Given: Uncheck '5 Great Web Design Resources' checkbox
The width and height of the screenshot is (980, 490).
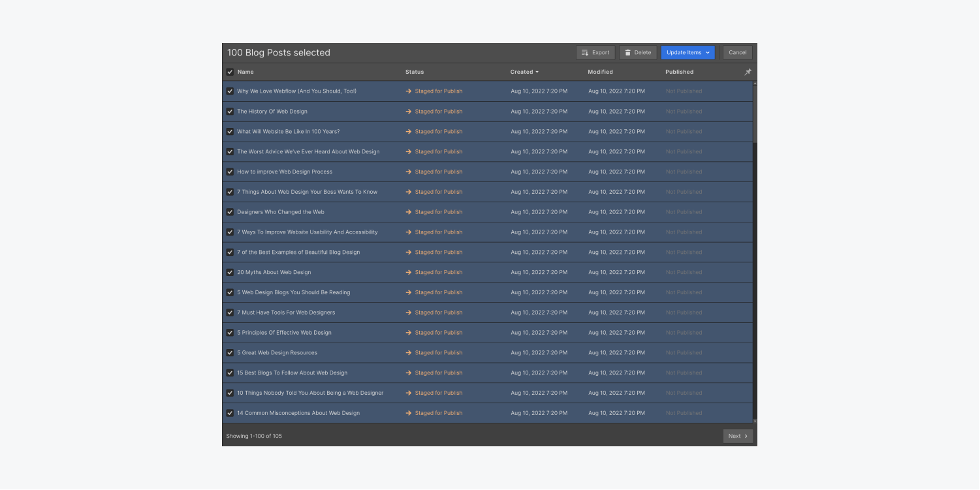Looking at the screenshot, I should point(230,353).
